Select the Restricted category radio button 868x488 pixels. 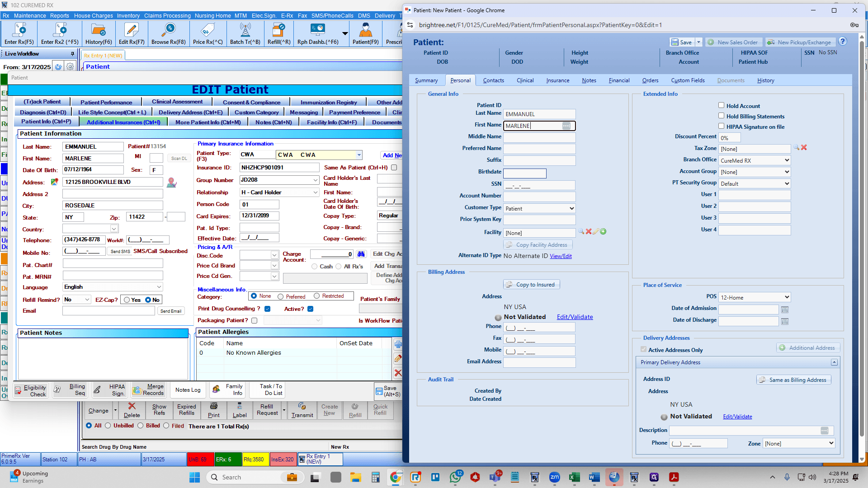pos(316,296)
